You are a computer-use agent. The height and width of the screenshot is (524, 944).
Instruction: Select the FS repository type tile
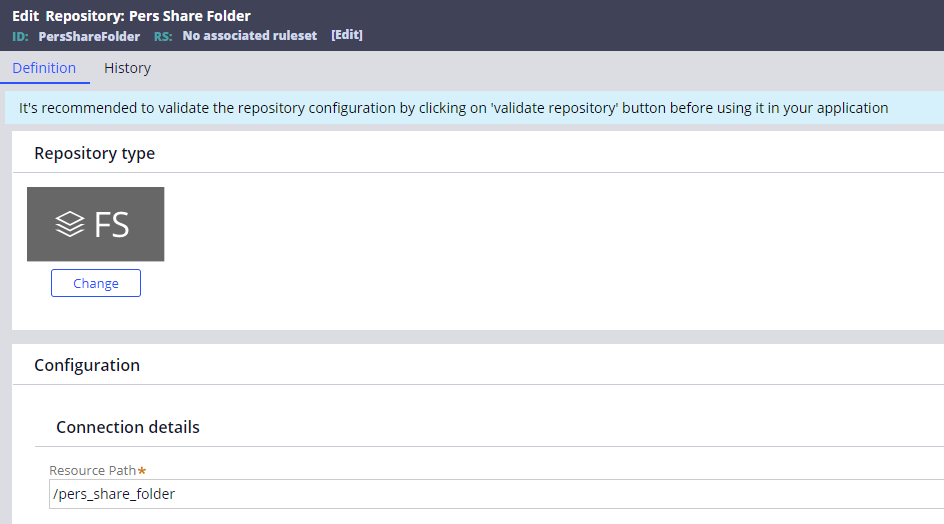click(x=95, y=224)
